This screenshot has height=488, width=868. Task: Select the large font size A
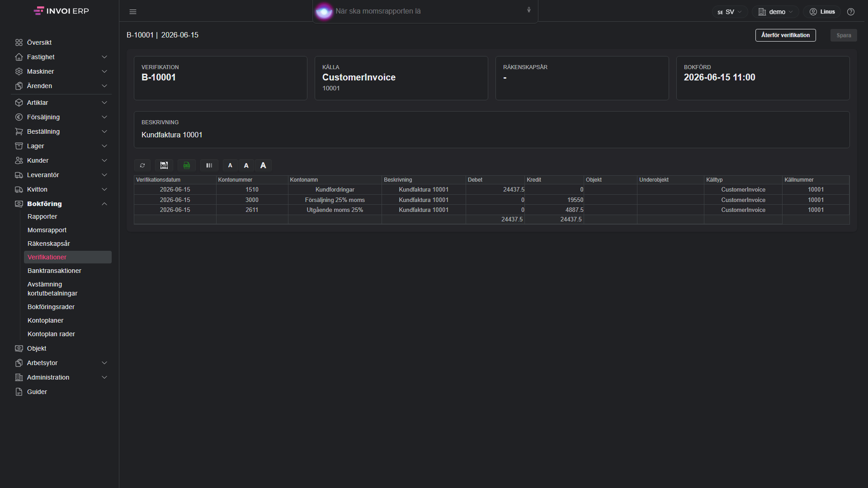coord(263,165)
